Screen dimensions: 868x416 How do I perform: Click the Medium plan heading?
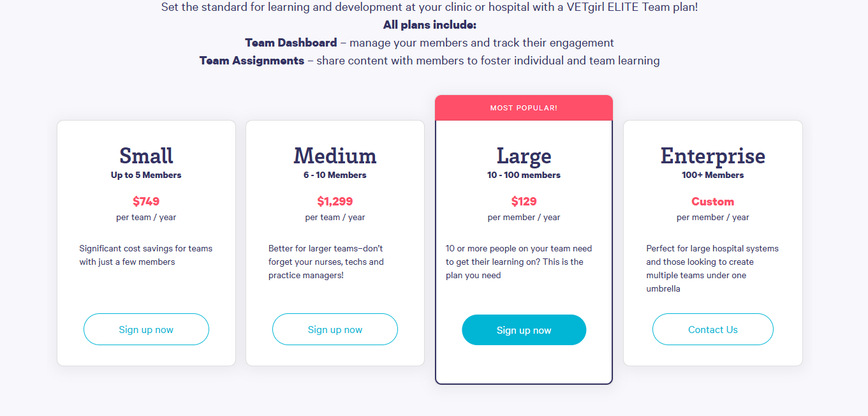pyautogui.click(x=335, y=156)
